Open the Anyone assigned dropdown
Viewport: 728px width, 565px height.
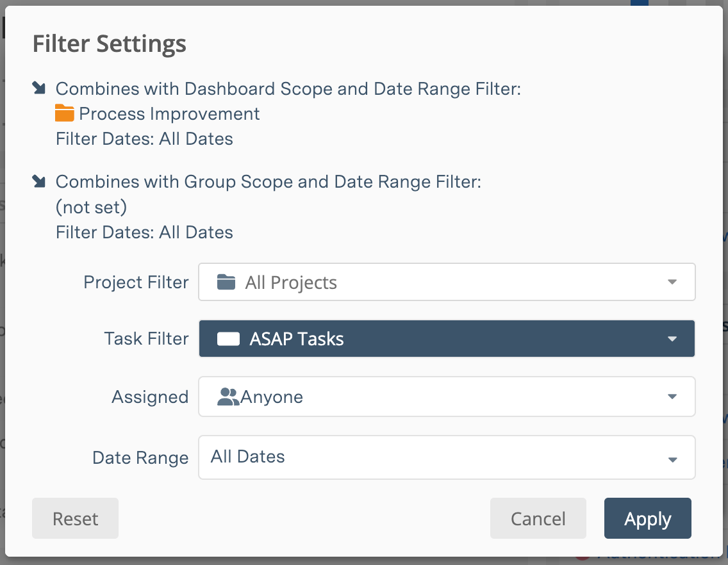coord(447,396)
